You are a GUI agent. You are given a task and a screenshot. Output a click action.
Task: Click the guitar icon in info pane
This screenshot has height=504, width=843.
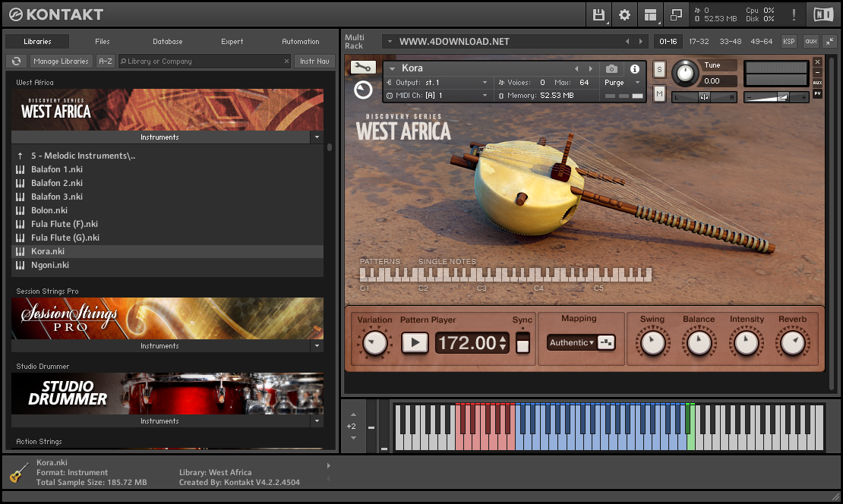pyautogui.click(x=19, y=472)
